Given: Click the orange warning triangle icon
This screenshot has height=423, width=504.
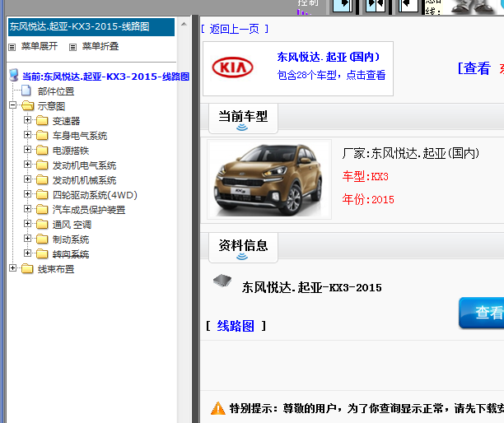Looking at the screenshot, I should point(218,408).
